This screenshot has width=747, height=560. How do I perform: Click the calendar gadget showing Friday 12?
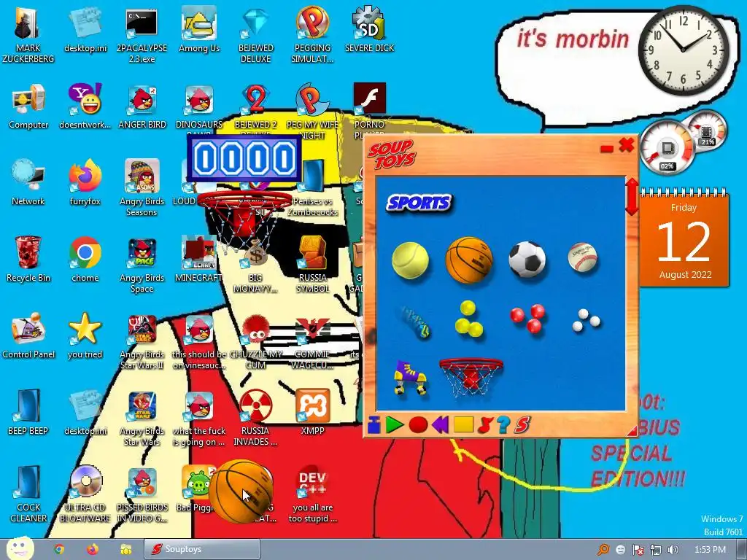(684, 238)
